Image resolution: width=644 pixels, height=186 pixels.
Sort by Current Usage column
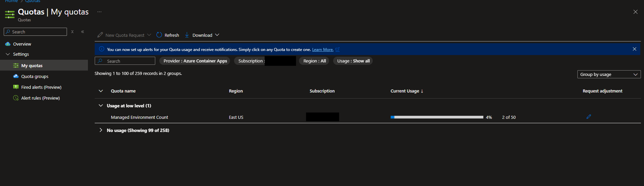coord(407,91)
